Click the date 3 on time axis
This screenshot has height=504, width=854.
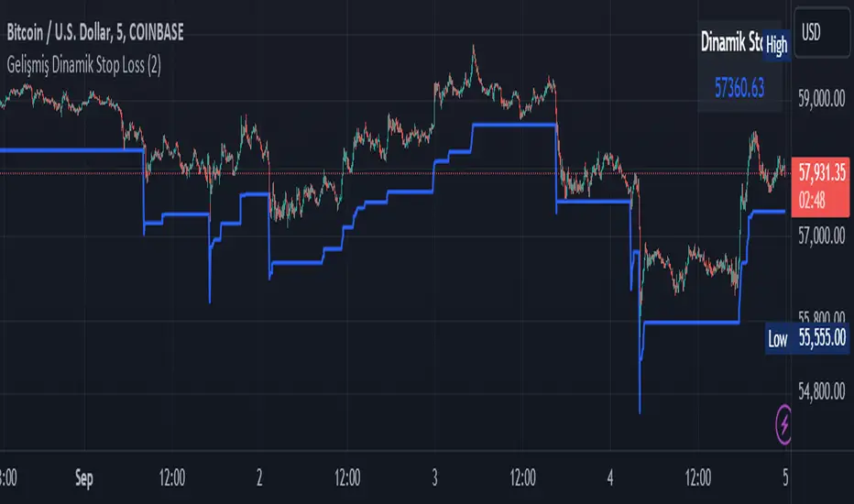(x=435, y=477)
